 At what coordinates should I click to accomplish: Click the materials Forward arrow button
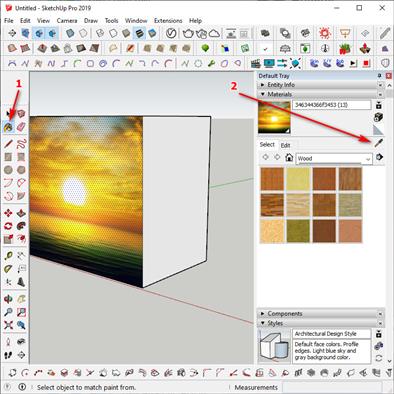click(x=277, y=157)
